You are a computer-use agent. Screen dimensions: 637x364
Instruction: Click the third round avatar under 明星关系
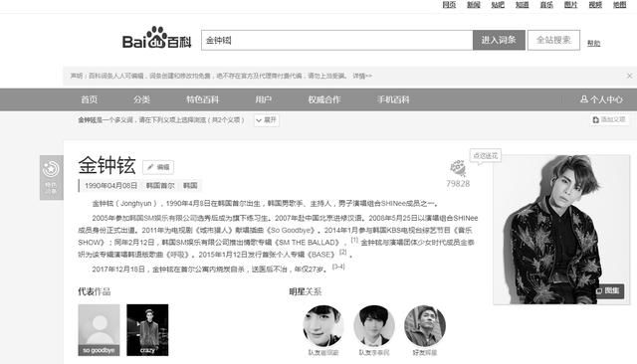tap(425, 326)
